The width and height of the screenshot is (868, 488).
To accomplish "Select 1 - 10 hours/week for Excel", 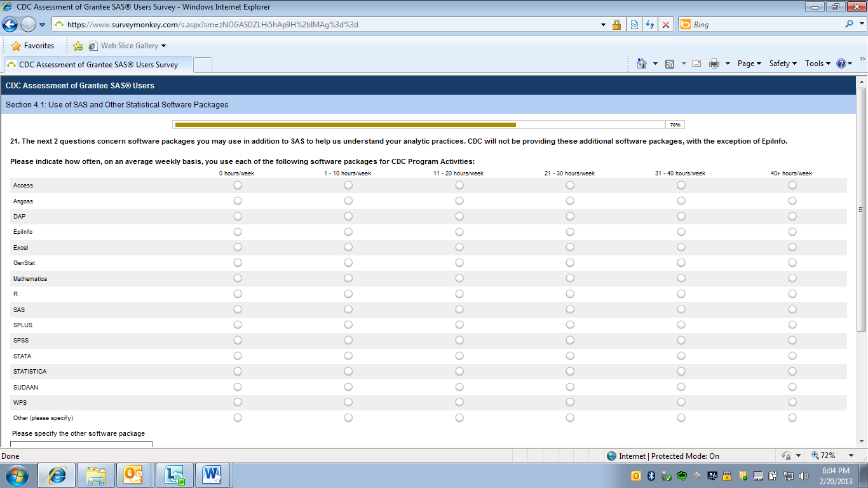I will (x=348, y=247).
